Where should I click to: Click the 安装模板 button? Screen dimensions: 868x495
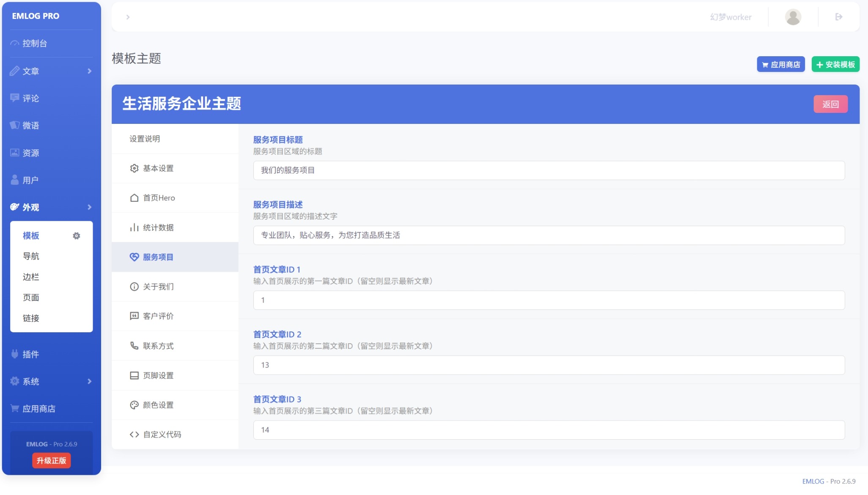(x=835, y=65)
